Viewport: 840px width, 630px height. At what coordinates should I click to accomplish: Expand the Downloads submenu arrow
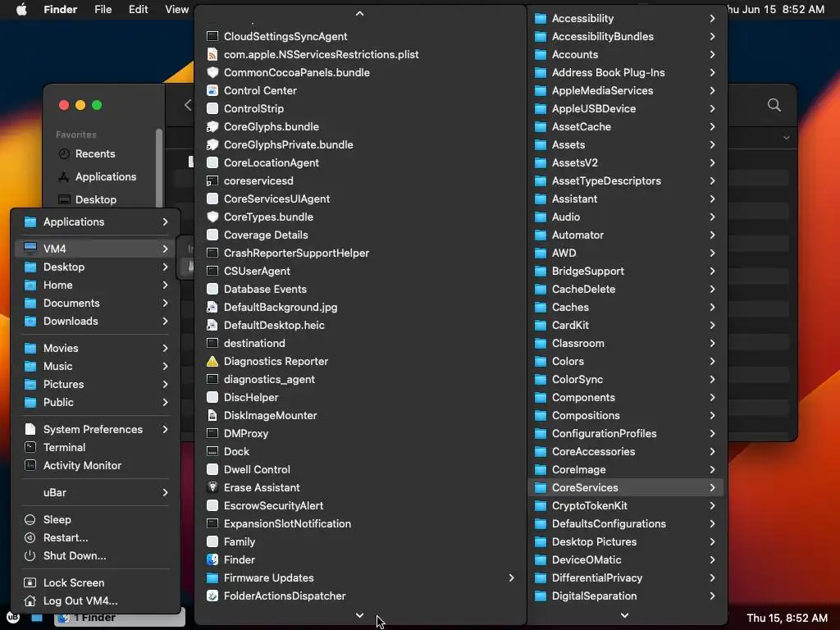pyautogui.click(x=165, y=321)
